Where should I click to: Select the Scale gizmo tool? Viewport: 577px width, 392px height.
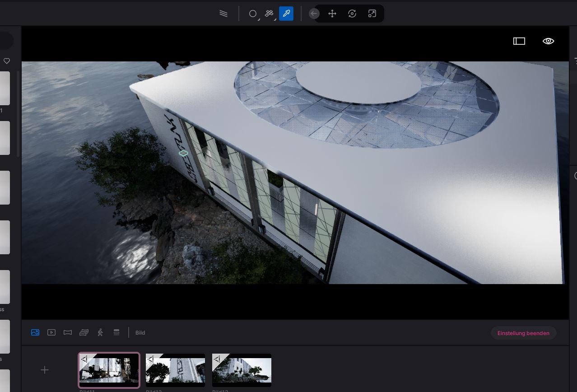(372, 14)
